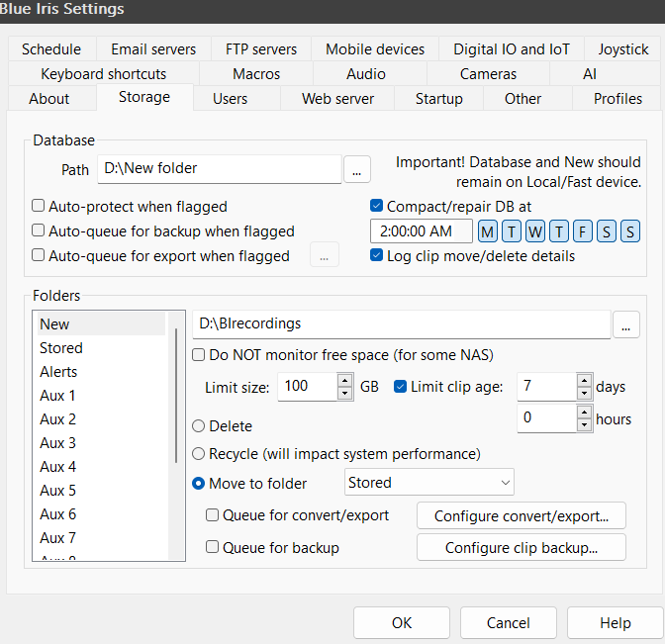Increase clip age hours value
The image size is (665, 644).
[x=585, y=412]
